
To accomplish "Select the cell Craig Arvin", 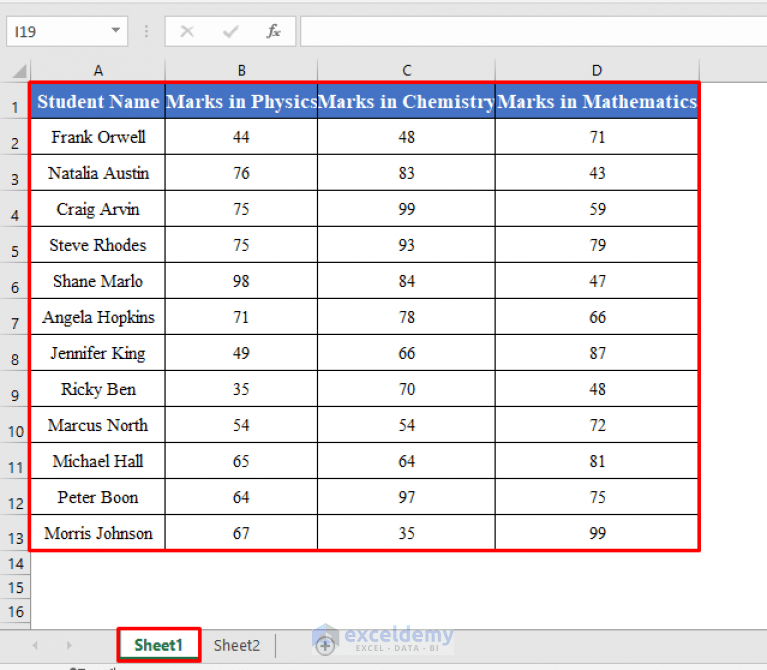I will pos(98,209).
